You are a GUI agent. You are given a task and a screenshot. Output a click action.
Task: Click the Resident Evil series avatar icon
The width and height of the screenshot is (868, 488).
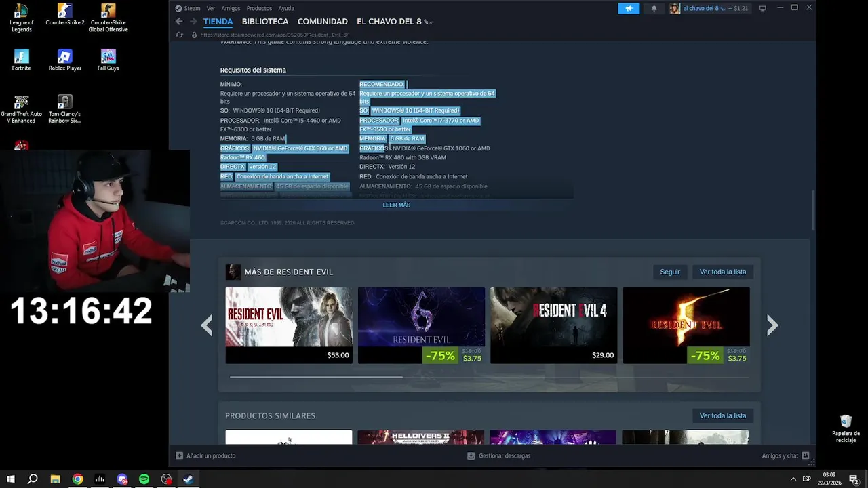233,272
